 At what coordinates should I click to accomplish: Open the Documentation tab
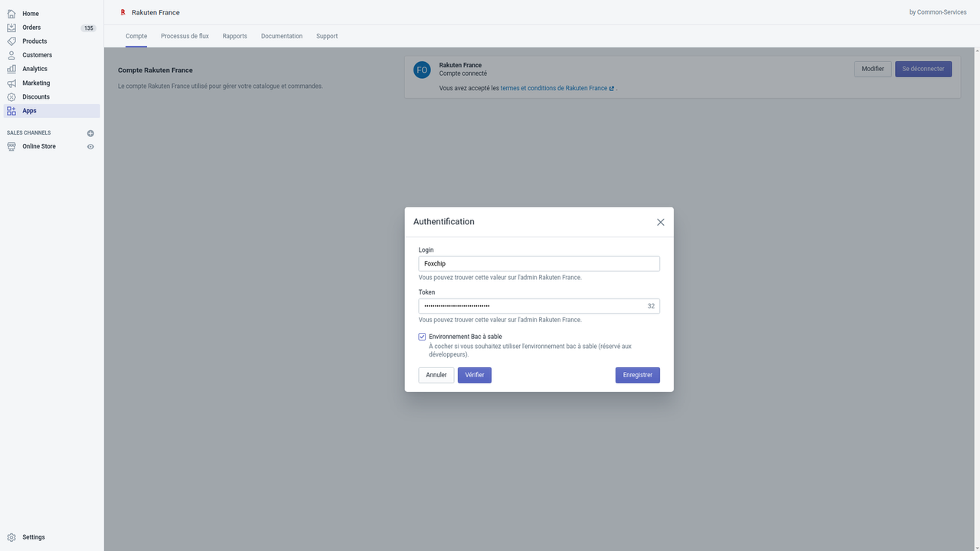tap(282, 36)
